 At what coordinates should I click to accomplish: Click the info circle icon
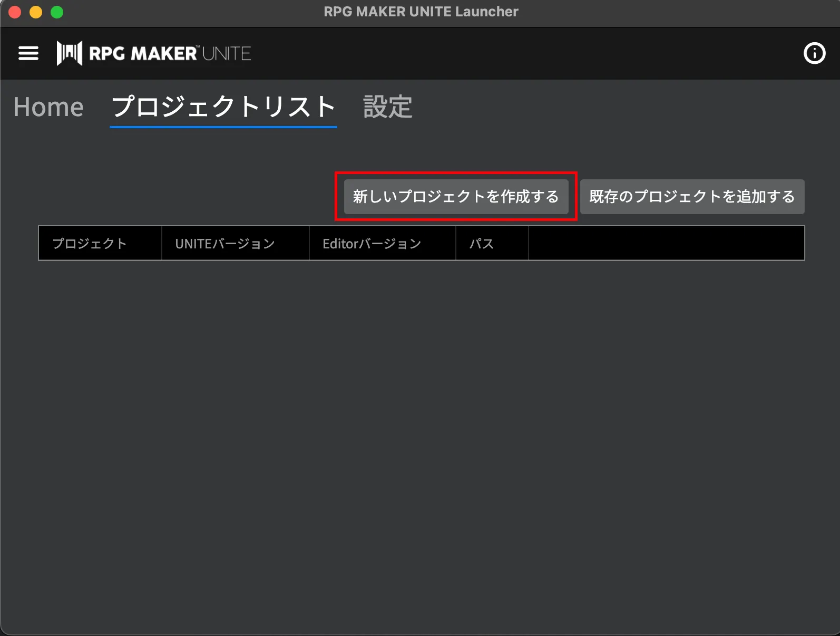point(814,53)
